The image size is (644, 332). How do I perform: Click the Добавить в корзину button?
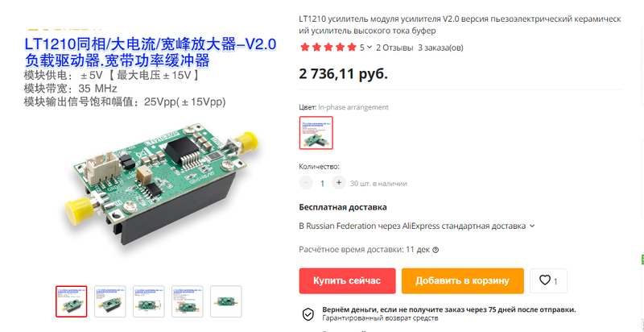(462, 281)
